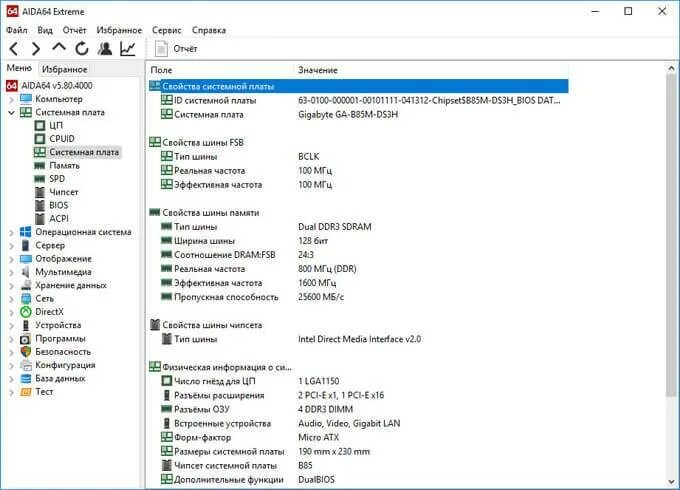
Task: Click the Gigabyte GA-B85M-DS3H value
Action: (x=348, y=114)
